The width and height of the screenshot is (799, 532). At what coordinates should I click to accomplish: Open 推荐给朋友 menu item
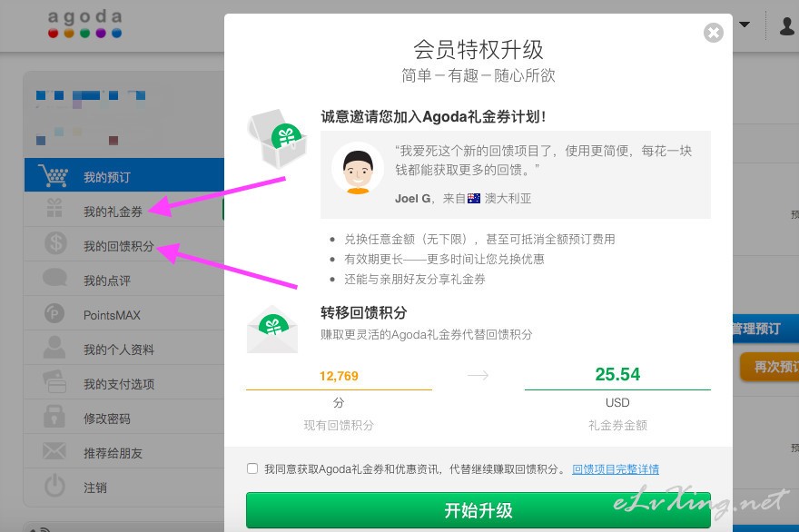click(x=123, y=452)
